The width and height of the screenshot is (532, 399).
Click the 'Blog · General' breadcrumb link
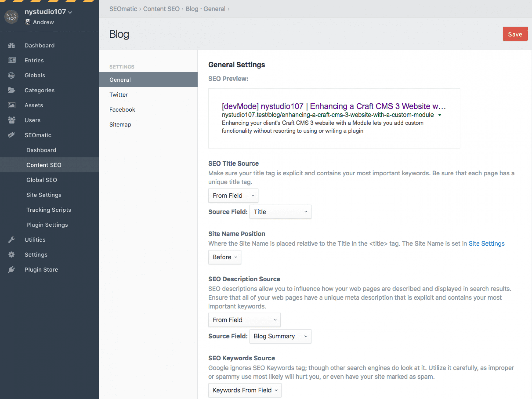click(x=206, y=9)
